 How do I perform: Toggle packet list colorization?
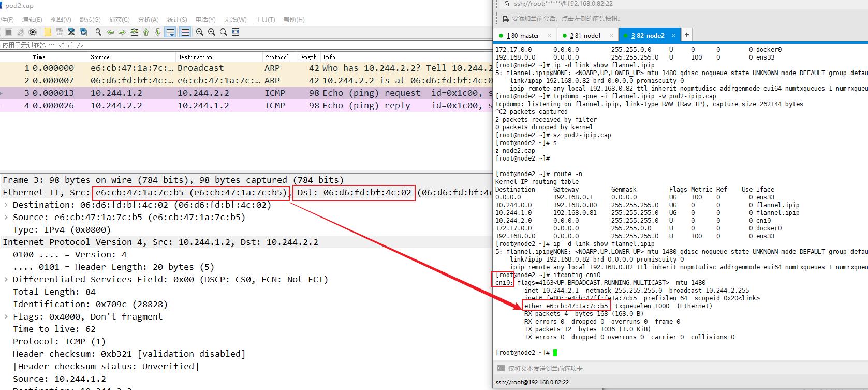pyautogui.click(x=185, y=32)
